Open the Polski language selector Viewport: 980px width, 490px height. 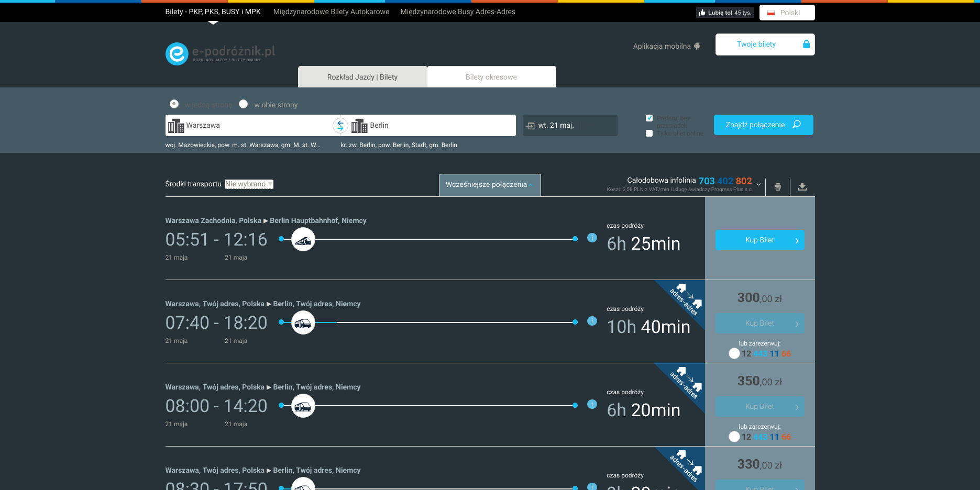coord(787,13)
